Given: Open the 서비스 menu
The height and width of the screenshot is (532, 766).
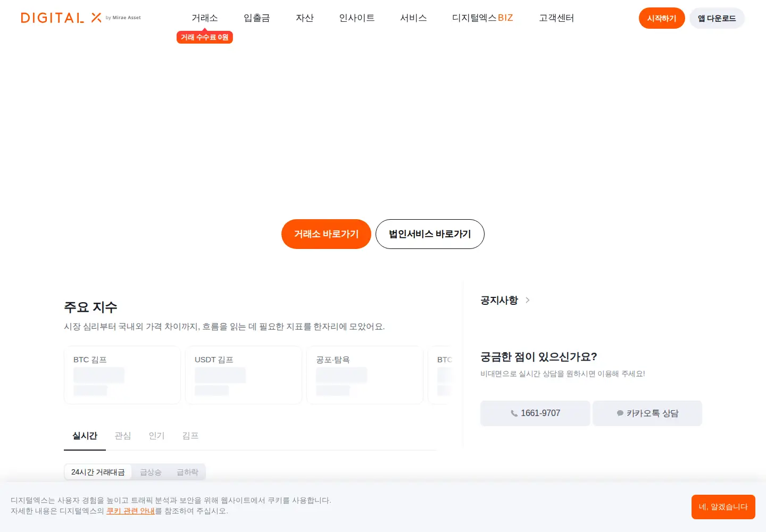Looking at the screenshot, I should (x=413, y=18).
